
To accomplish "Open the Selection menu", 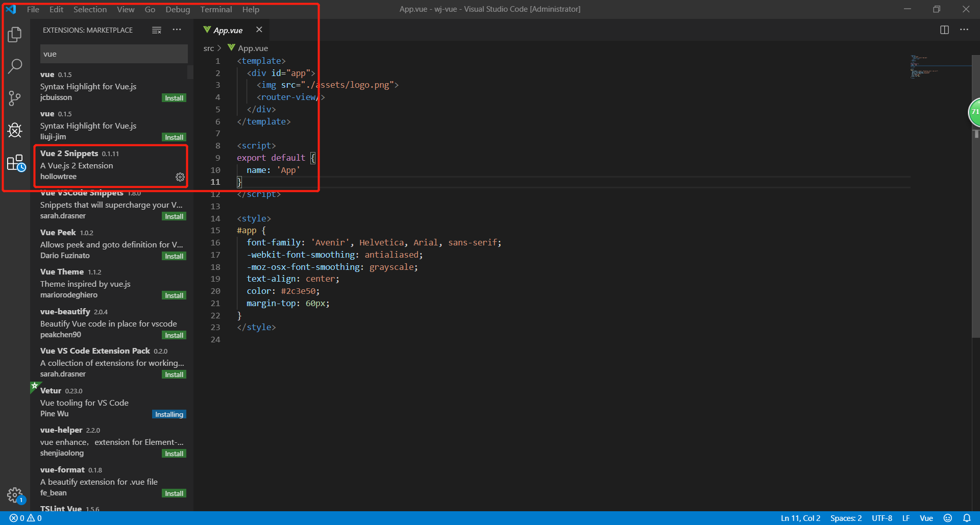I will pos(90,9).
